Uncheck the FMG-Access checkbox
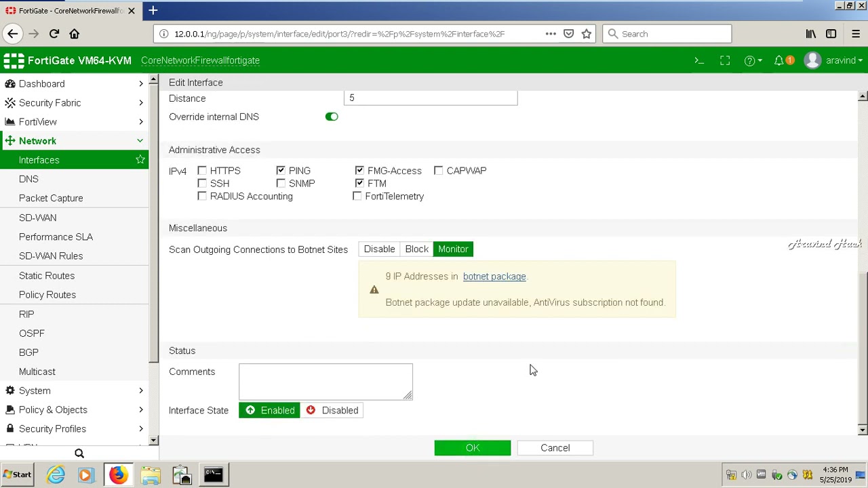868x488 pixels. click(359, 171)
